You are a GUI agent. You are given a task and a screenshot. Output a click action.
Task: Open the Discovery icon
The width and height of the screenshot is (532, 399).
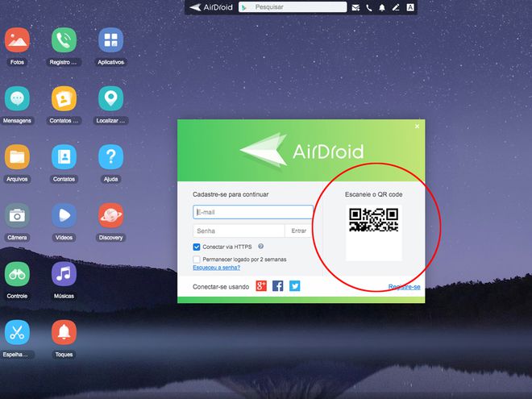pyautogui.click(x=110, y=215)
